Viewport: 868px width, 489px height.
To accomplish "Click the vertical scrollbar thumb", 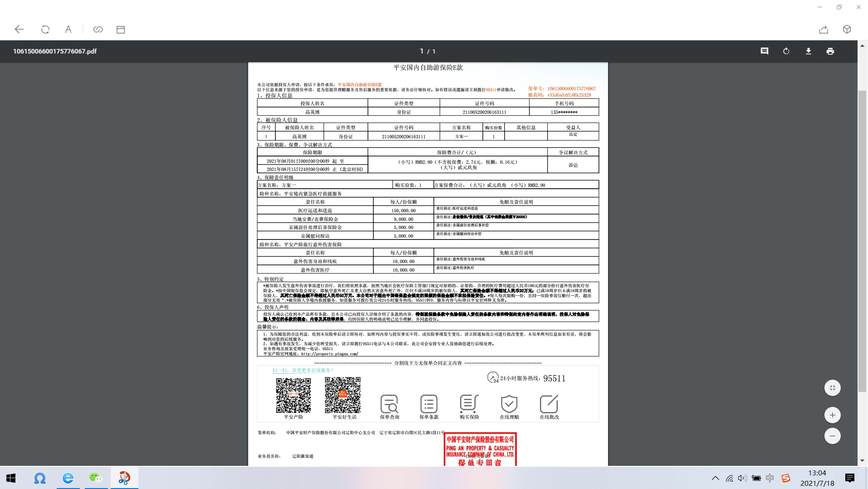I will [x=862, y=241].
